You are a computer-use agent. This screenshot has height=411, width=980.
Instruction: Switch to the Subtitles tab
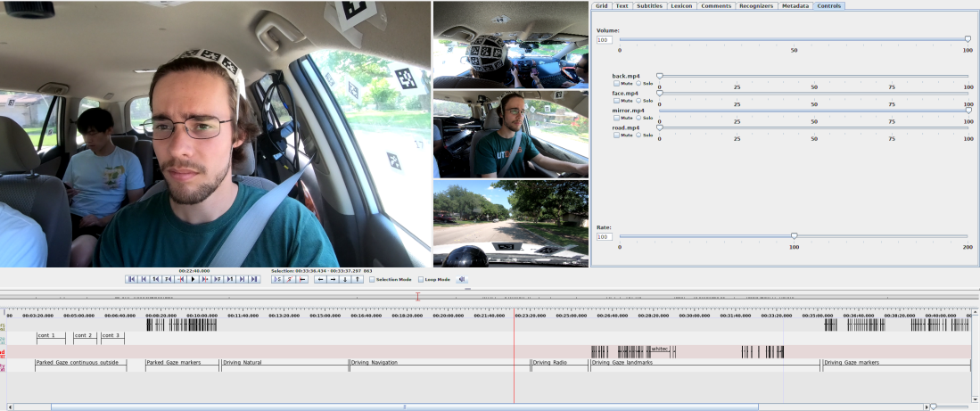[649, 5]
